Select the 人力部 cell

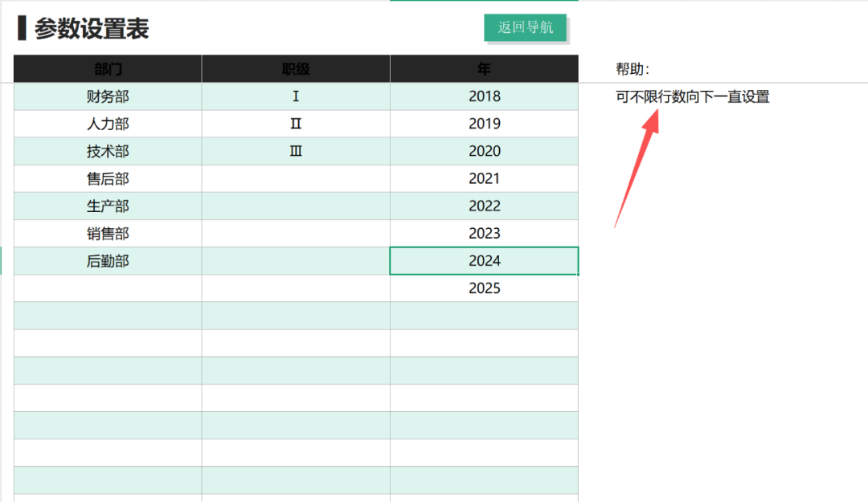pos(108,124)
